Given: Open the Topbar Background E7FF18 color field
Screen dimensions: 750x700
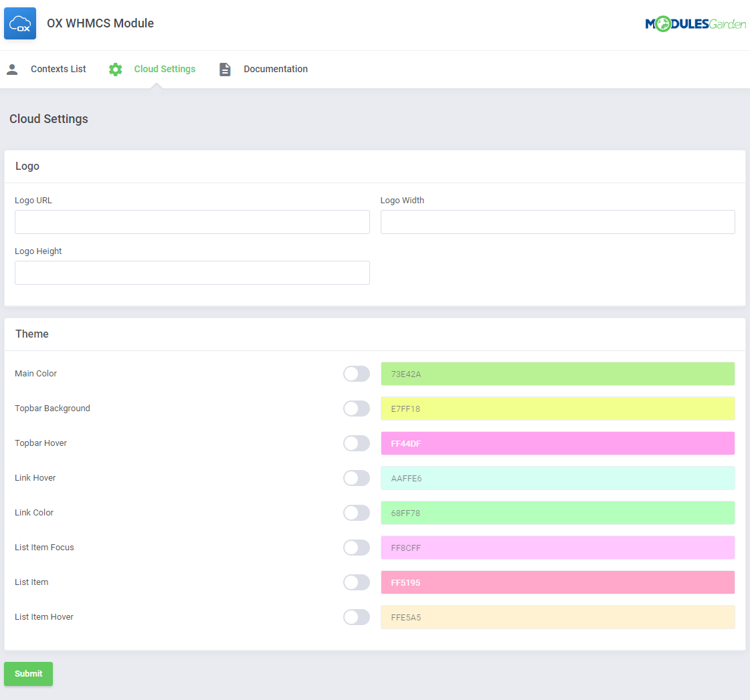Looking at the screenshot, I should (558, 409).
